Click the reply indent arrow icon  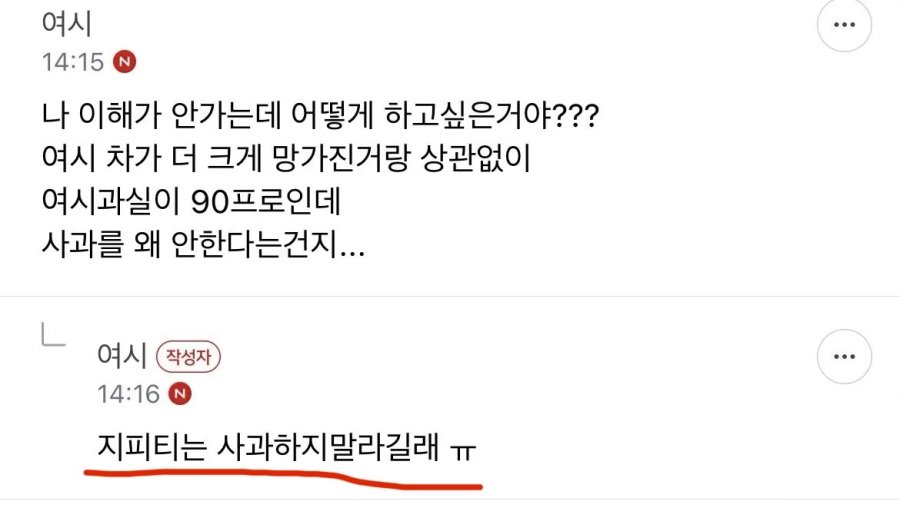coord(53,335)
